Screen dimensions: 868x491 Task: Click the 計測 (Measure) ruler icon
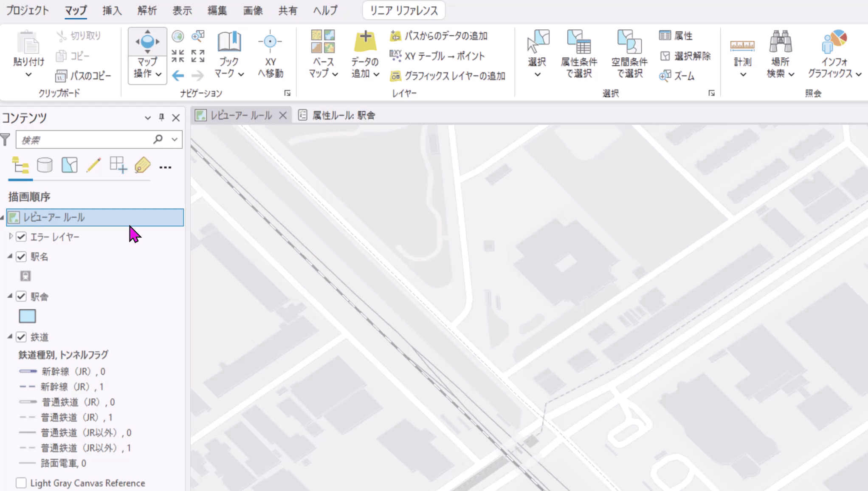click(742, 45)
